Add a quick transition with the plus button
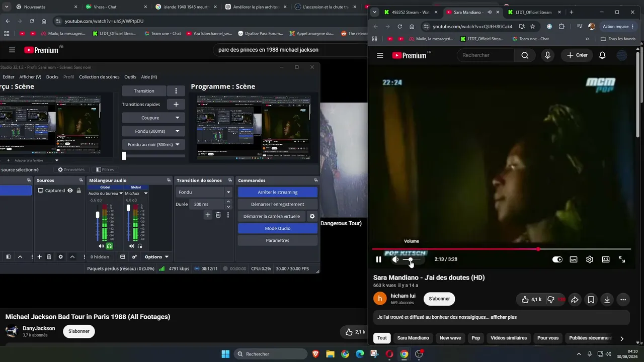 (x=176, y=105)
